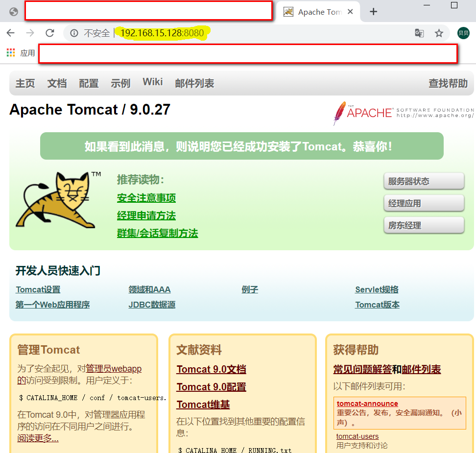Click the 查找帮助 link
The image size is (476, 453).
[448, 83]
